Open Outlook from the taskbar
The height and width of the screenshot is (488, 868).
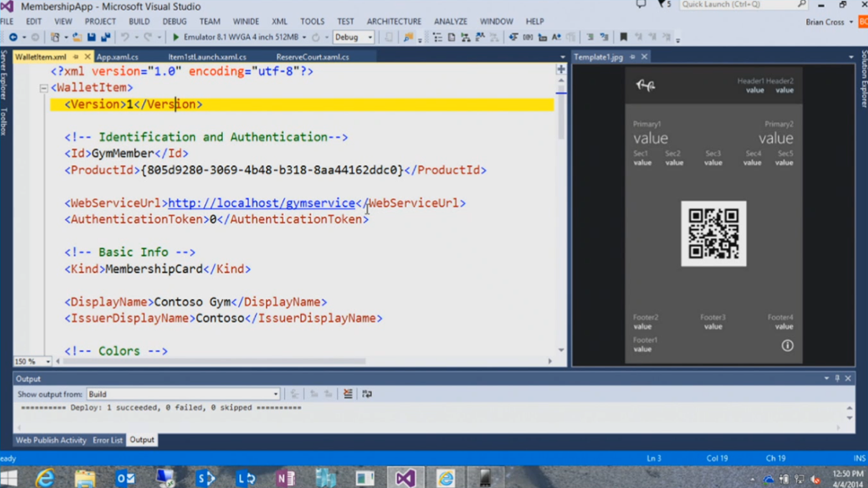tap(125, 478)
